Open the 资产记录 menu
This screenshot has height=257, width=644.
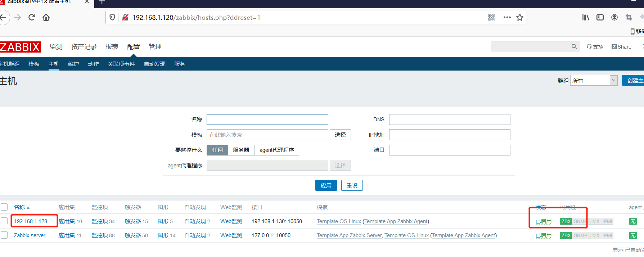pos(84,47)
